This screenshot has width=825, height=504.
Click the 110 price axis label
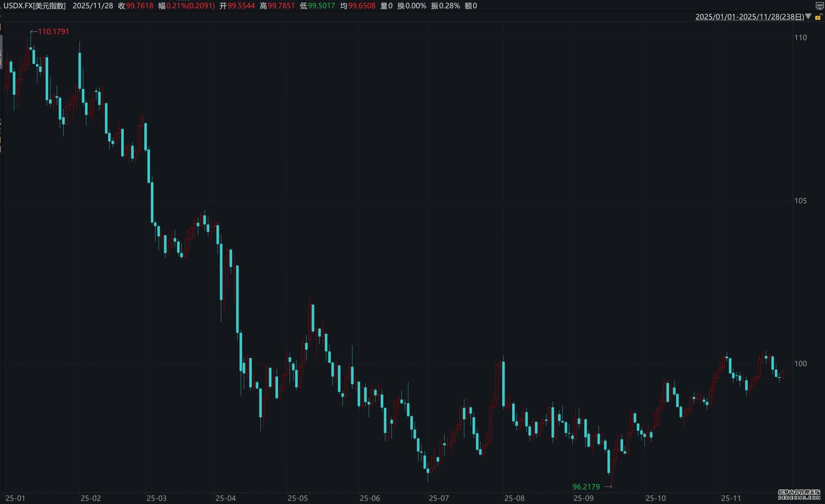click(x=801, y=37)
